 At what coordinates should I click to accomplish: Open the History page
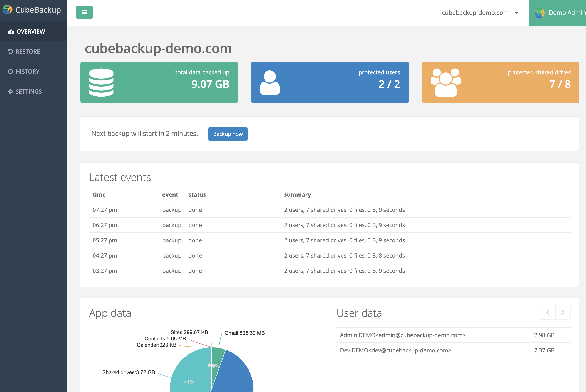tap(27, 72)
